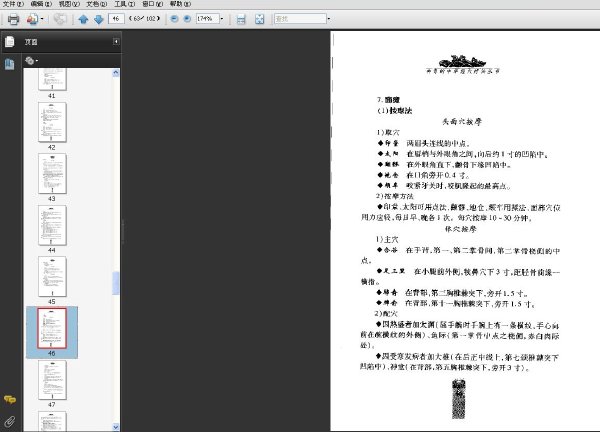
Task: Click the thumbnail panel scroll-up arrow
Action: [x=116, y=73]
